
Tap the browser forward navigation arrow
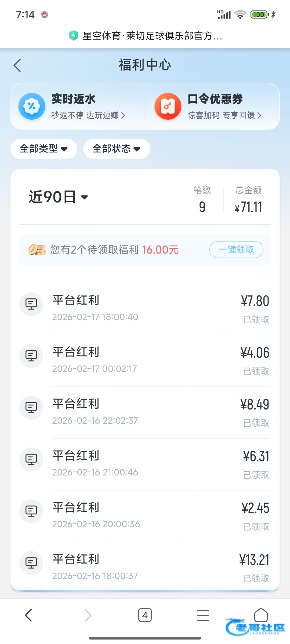(88, 615)
